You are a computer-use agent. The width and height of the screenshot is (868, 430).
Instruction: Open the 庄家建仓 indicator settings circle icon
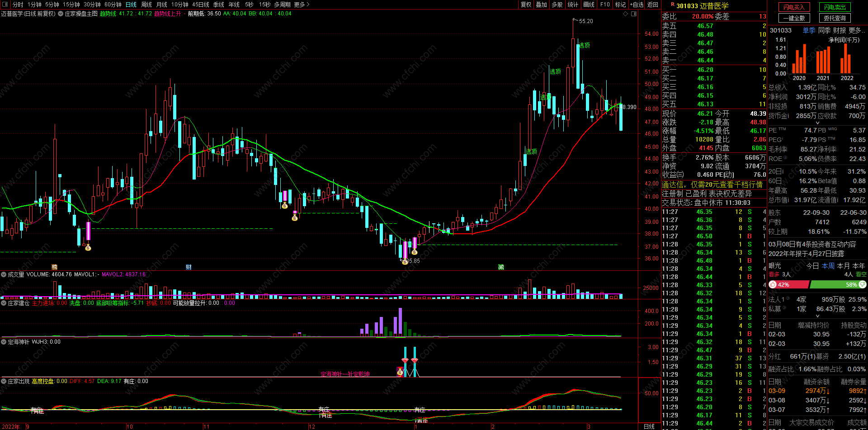tap(4, 303)
